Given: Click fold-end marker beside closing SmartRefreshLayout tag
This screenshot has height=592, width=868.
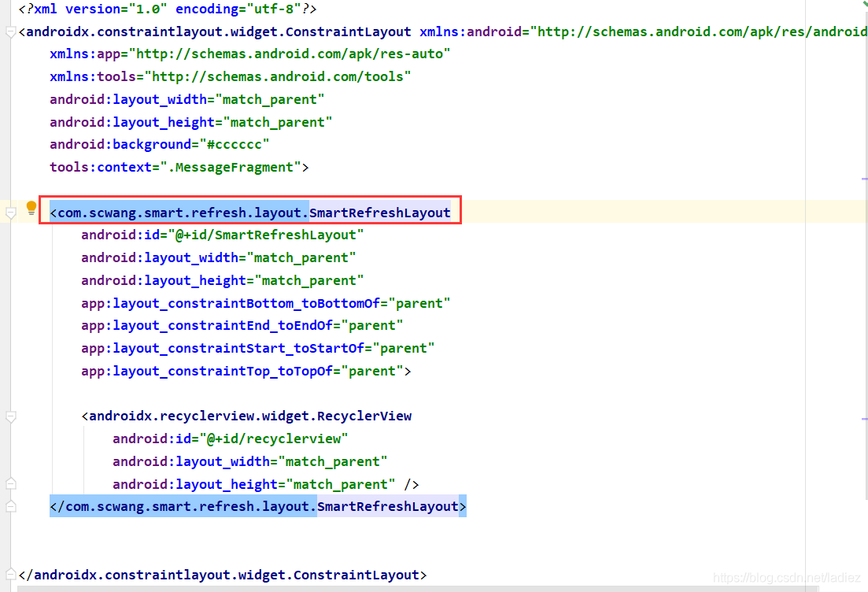Looking at the screenshot, I should tap(10, 506).
